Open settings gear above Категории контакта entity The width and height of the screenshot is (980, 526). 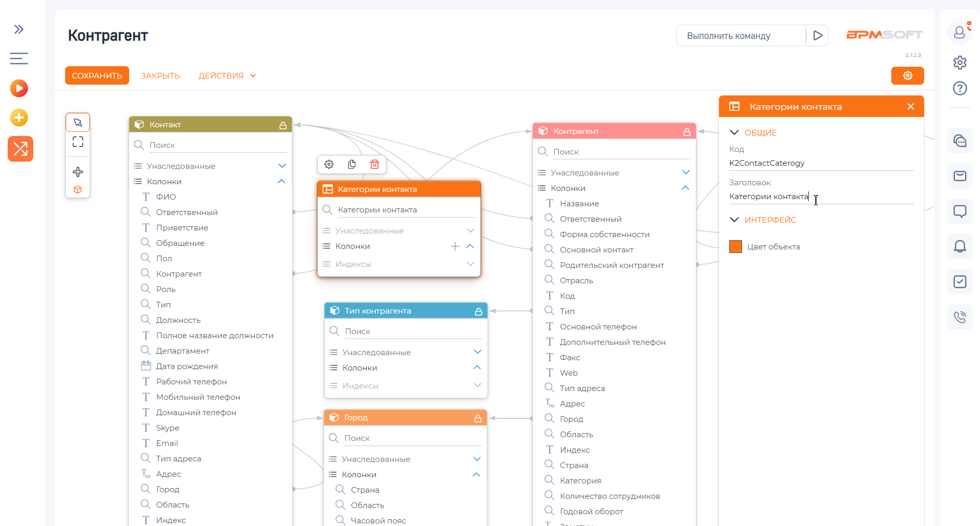coord(329,164)
